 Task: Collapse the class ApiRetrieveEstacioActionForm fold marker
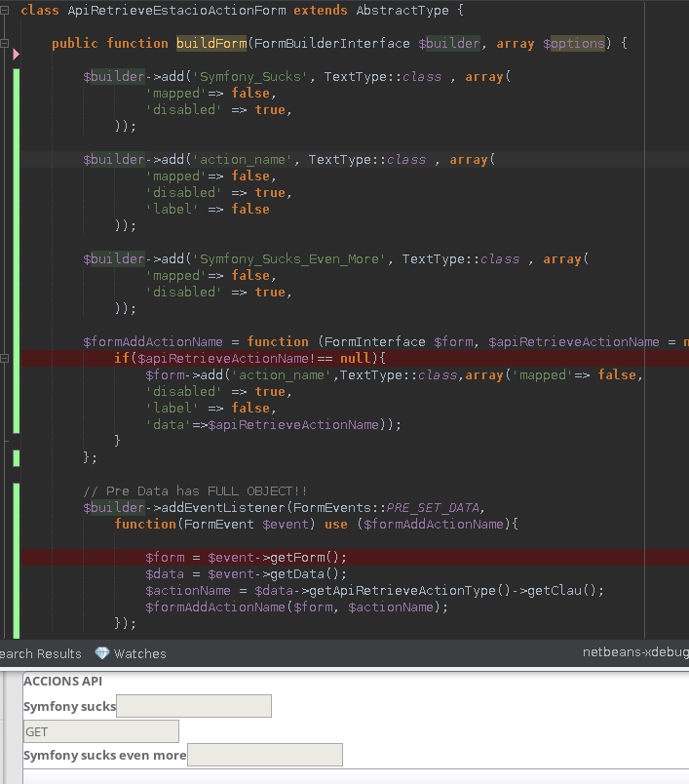click(x=5, y=10)
